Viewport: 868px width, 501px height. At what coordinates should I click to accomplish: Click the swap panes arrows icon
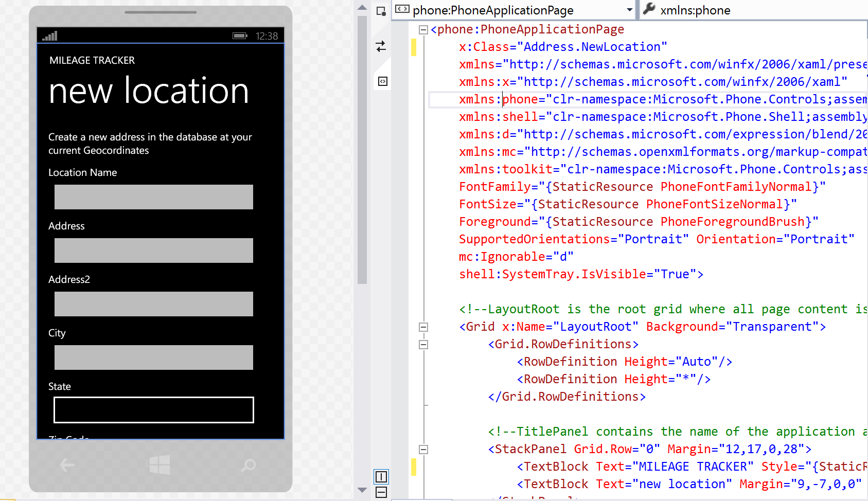click(x=381, y=46)
